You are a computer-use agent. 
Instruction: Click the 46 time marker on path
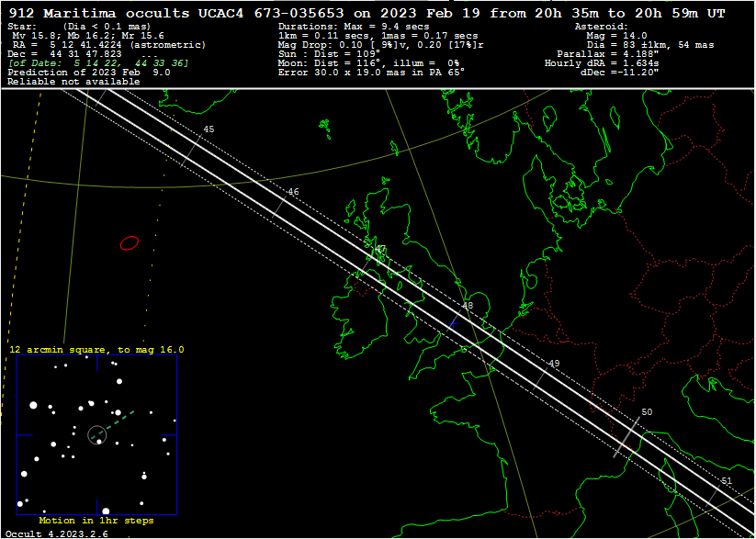coord(293,192)
